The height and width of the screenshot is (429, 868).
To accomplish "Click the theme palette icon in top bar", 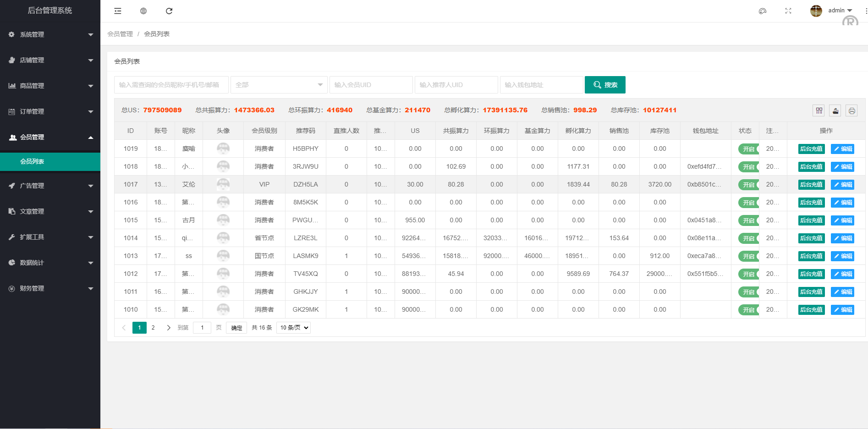I will tap(763, 11).
